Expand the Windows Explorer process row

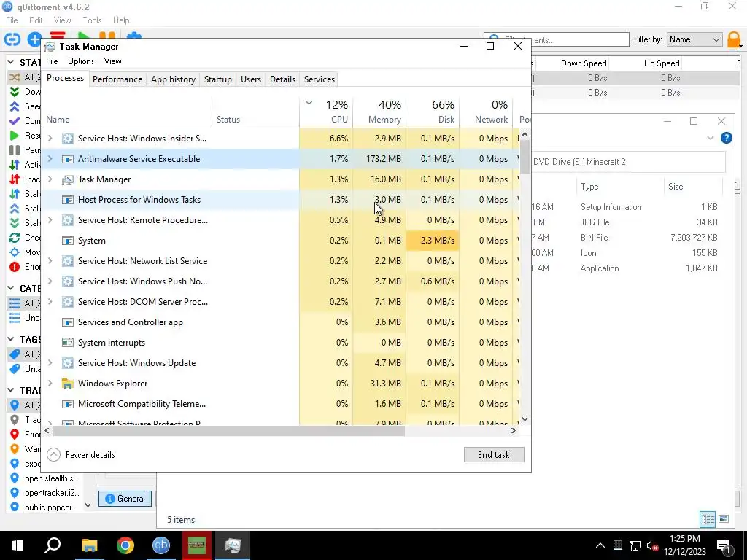[x=50, y=384]
